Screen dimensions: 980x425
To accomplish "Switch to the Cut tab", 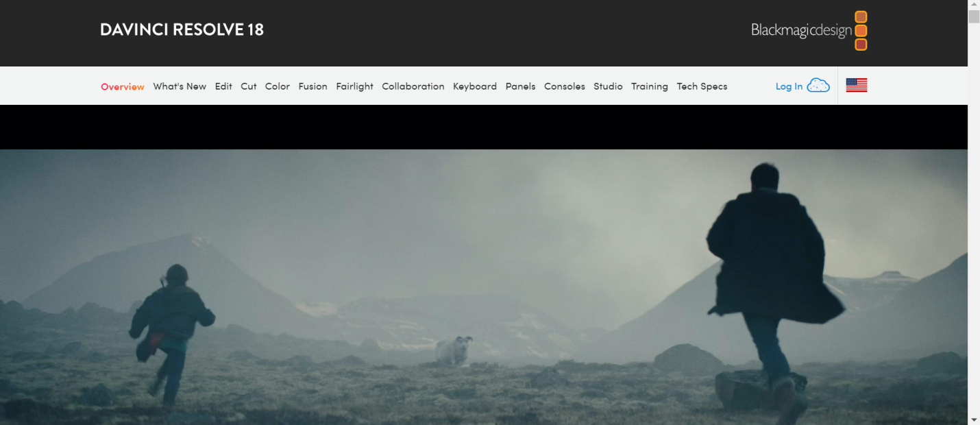I will point(249,86).
